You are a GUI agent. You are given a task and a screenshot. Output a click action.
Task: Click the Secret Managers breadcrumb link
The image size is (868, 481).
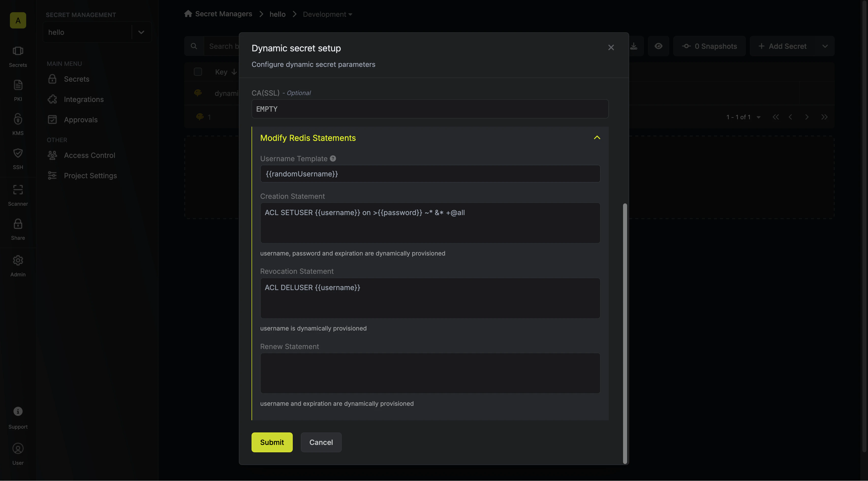[x=223, y=14]
